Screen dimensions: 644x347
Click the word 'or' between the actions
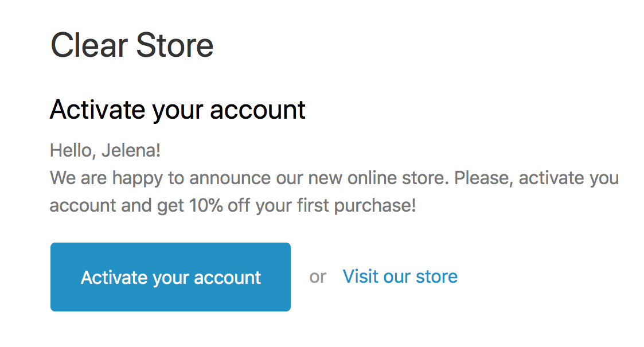pos(319,277)
